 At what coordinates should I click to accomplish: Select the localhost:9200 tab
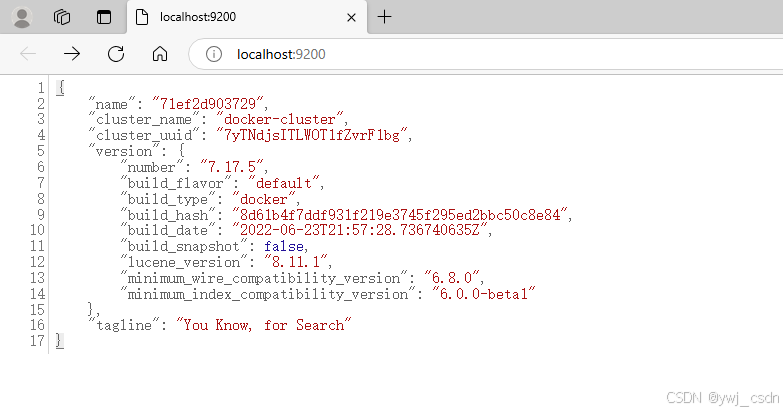click(x=247, y=17)
